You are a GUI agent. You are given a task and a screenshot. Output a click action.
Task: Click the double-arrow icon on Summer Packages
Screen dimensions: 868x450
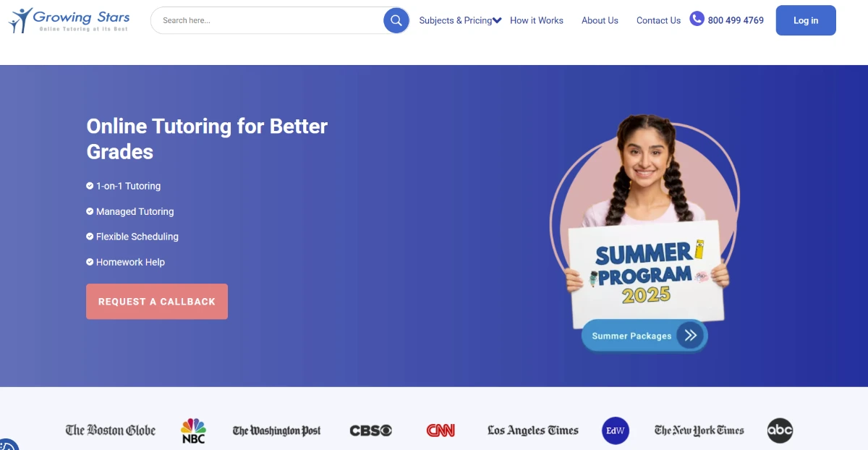coord(690,335)
